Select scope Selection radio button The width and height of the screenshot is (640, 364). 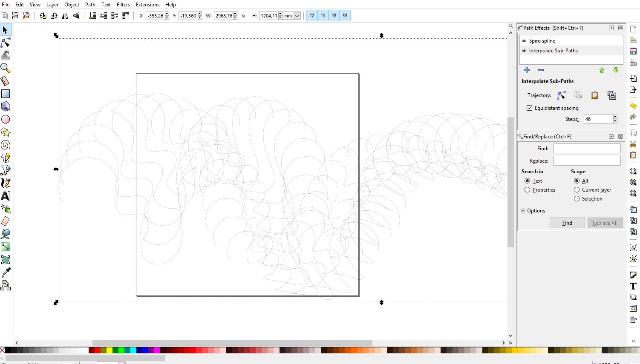point(577,199)
